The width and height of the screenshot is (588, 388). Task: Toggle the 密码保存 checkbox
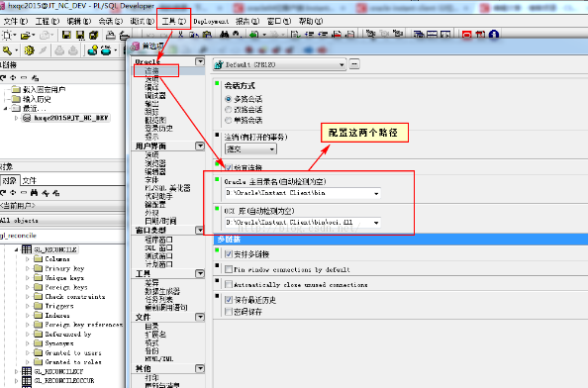click(229, 312)
